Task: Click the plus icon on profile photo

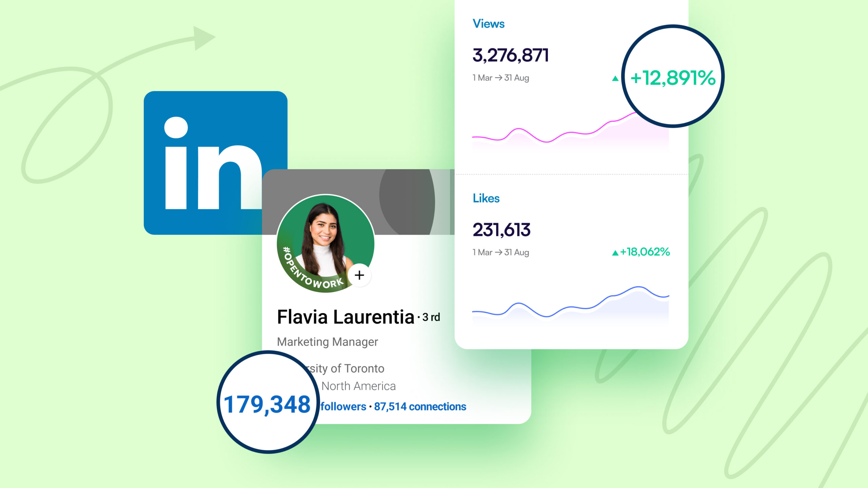Action: [359, 275]
